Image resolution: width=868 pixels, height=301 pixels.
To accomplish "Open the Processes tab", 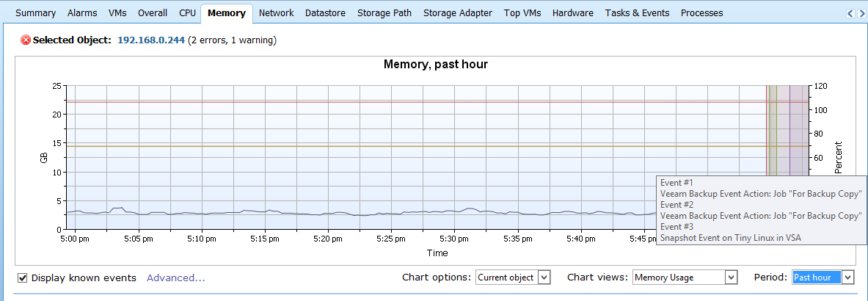I will (701, 12).
